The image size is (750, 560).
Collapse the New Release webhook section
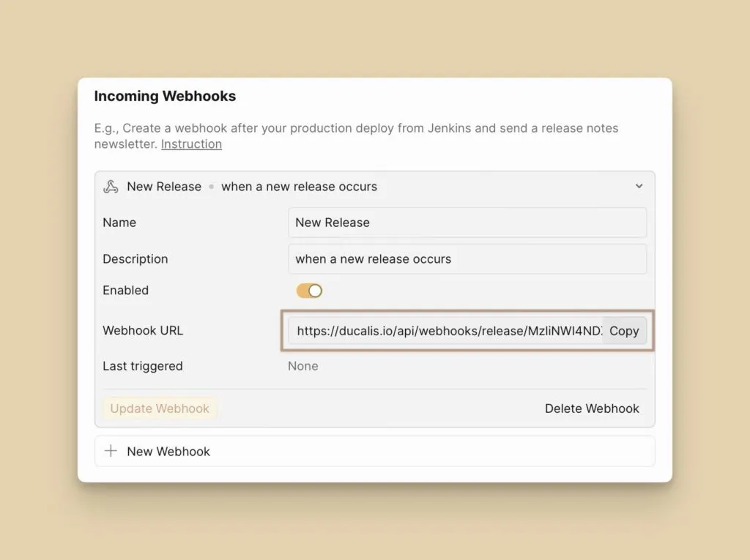[638, 187]
